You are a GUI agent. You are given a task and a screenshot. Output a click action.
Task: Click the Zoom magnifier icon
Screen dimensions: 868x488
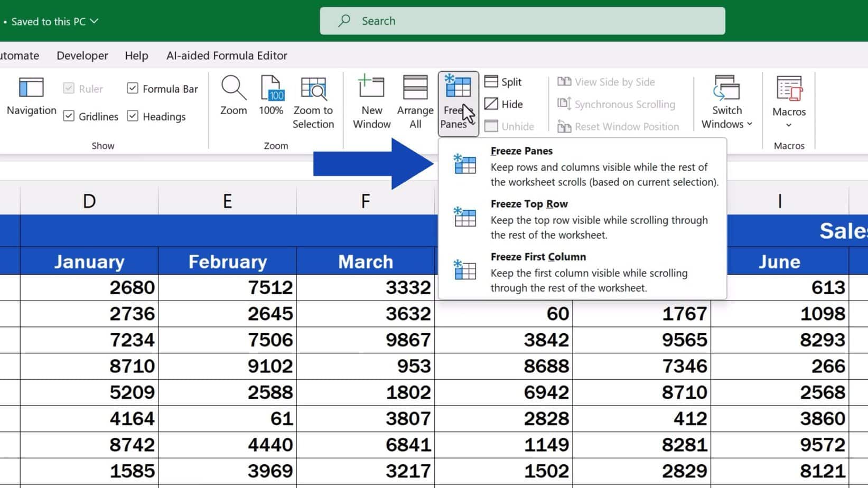(x=233, y=89)
